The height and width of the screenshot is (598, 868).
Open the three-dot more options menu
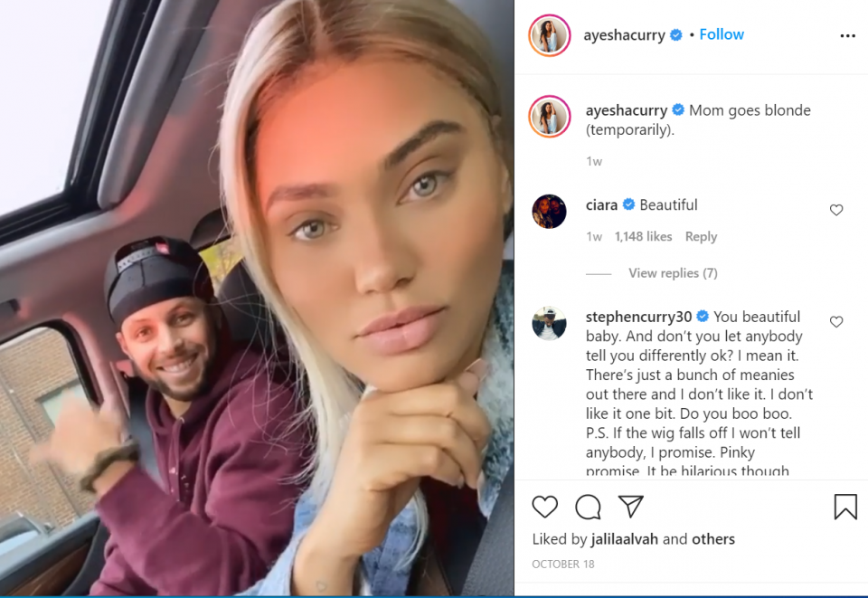coord(847,36)
